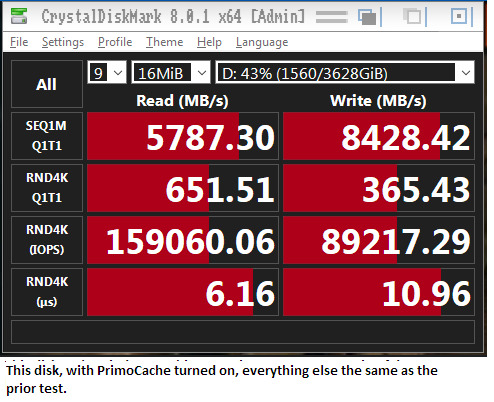Run the RND4K Q1T1 test
The height and width of the screenshot is (402, 494).
point(47,188)
